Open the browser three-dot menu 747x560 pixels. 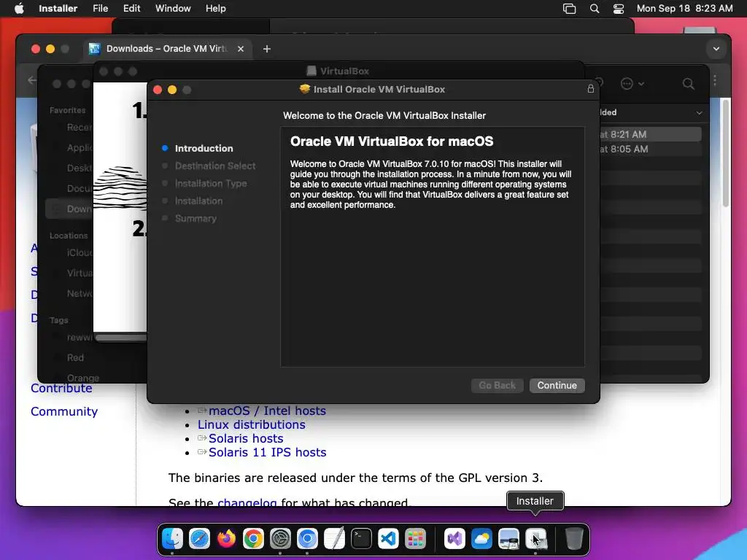pyautogui.click(x=715, y=80)
